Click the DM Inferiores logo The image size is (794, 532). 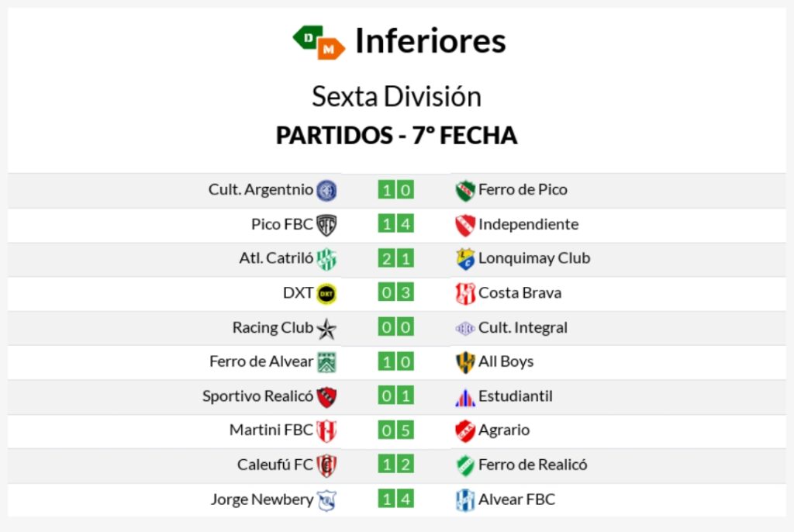coord(319,42)
